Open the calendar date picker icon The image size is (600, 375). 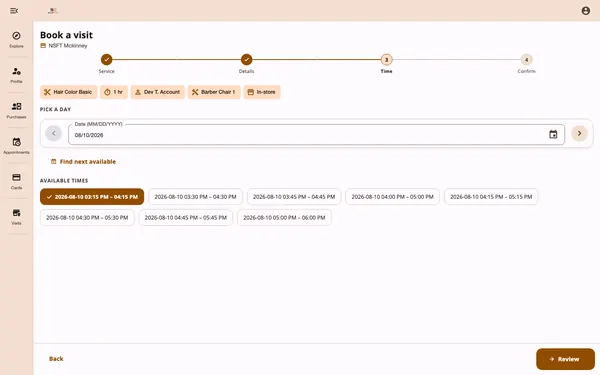click(x=553, y=134)
